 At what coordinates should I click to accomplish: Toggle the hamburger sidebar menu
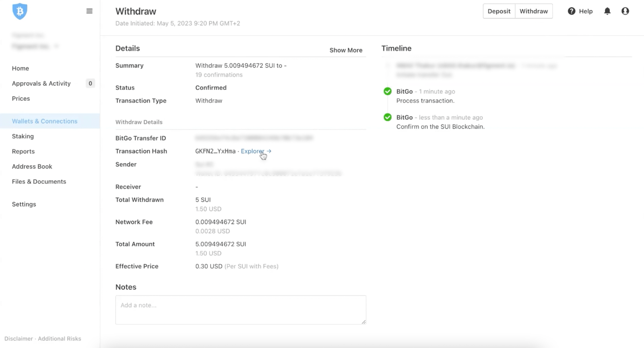point(89,11)
